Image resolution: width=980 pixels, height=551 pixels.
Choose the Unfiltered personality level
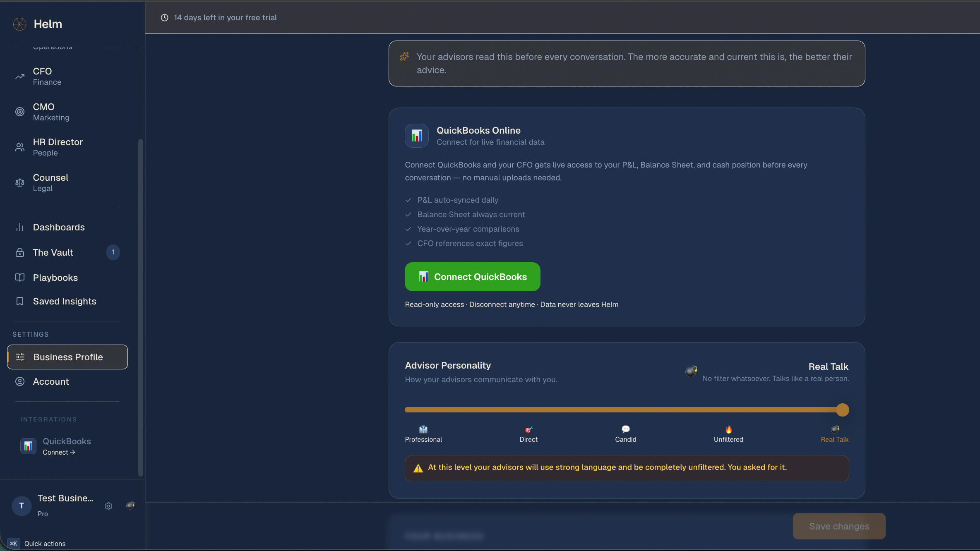pos(728,434)
